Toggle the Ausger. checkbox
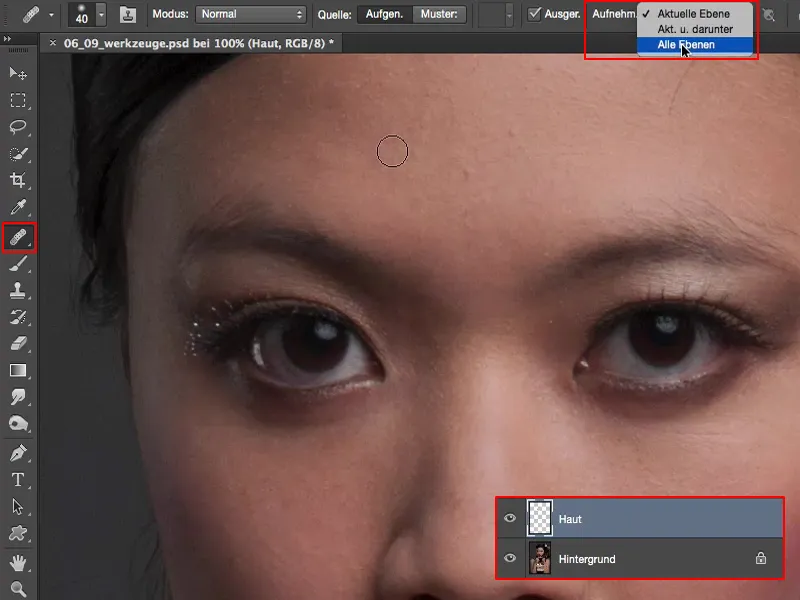 pyautogui.click(x=535, y=14)
